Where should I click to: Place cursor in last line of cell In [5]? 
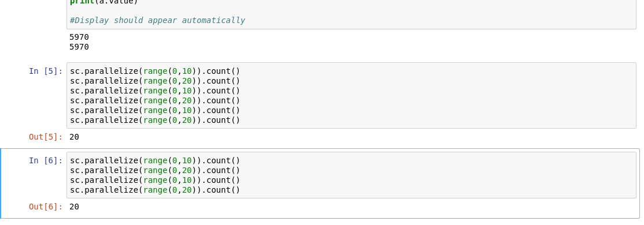pyautogui.click(x=155, y=120)
